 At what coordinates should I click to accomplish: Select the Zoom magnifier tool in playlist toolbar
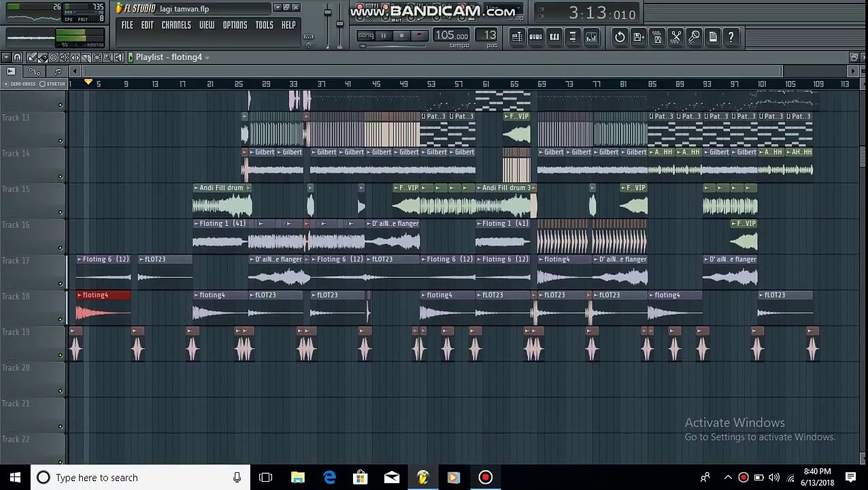tap(107, 57)
